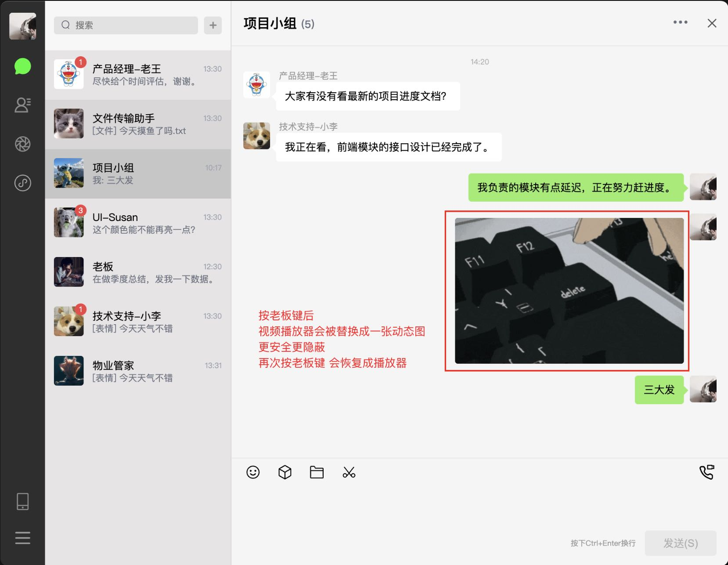This screenshot has width=728, height=565.
Task: Open the mini programs box icon
Action: tap(285, 472)
